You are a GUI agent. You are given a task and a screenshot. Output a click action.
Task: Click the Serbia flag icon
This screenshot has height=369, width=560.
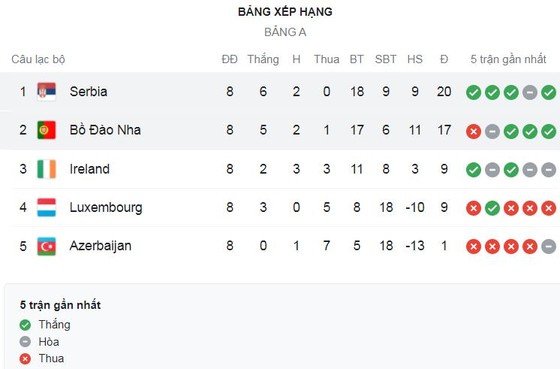coord(46,92)
